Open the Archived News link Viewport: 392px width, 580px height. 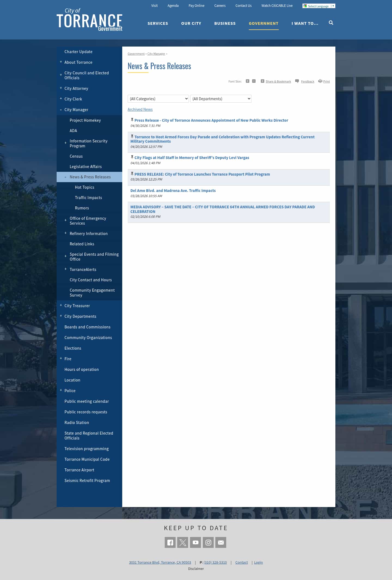click(140, 109)
